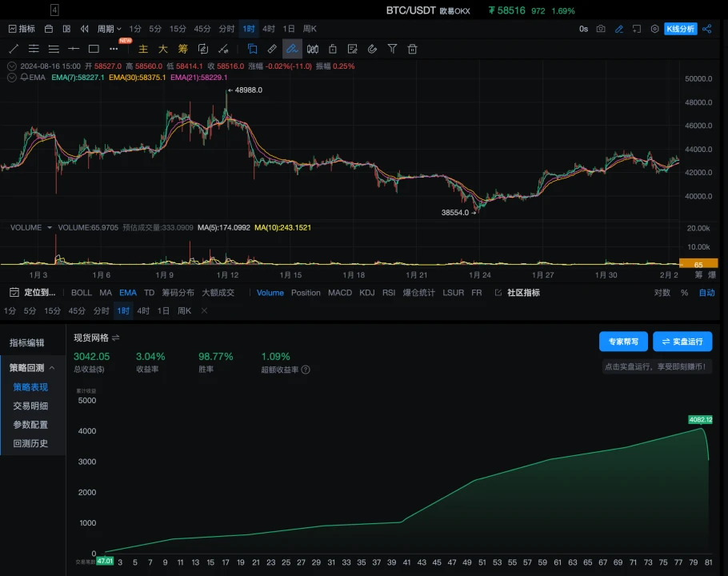Click the 实盘运行 button
This screenshot has height=576, width=728.
click(682, 342)
